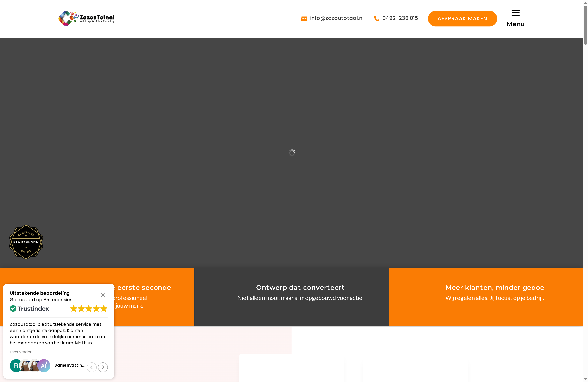Click the ZazouTotaal logo

pyautogui.click(x=86, y=18)
